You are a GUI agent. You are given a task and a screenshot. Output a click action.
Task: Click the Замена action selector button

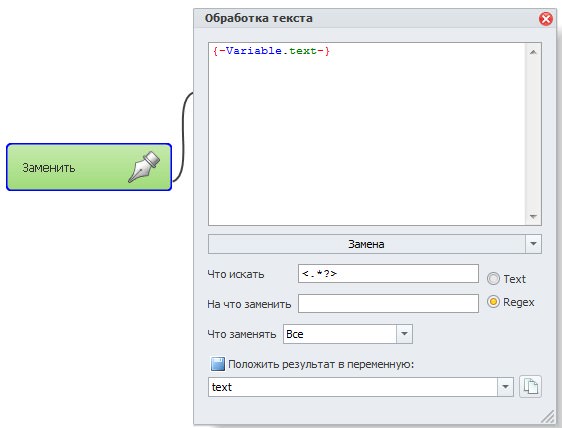click(x=367, y=244)
